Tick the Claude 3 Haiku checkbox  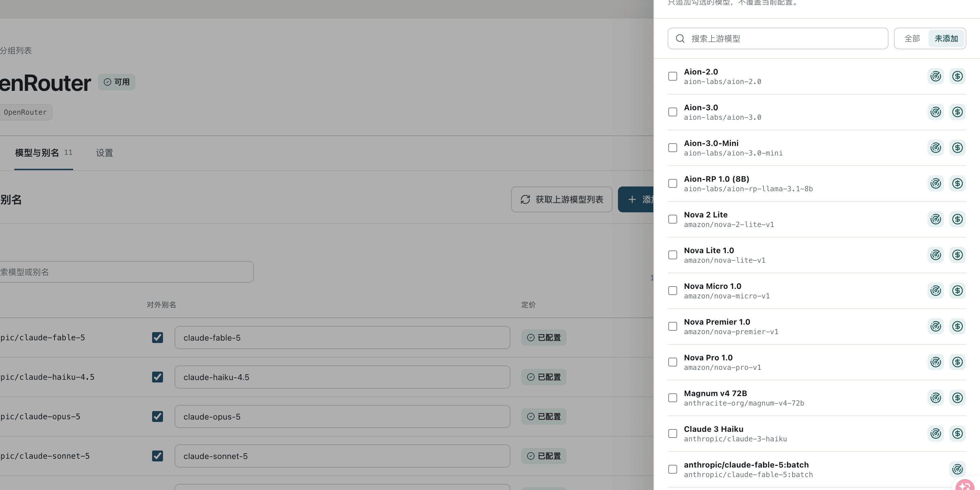tap(673, 434)
